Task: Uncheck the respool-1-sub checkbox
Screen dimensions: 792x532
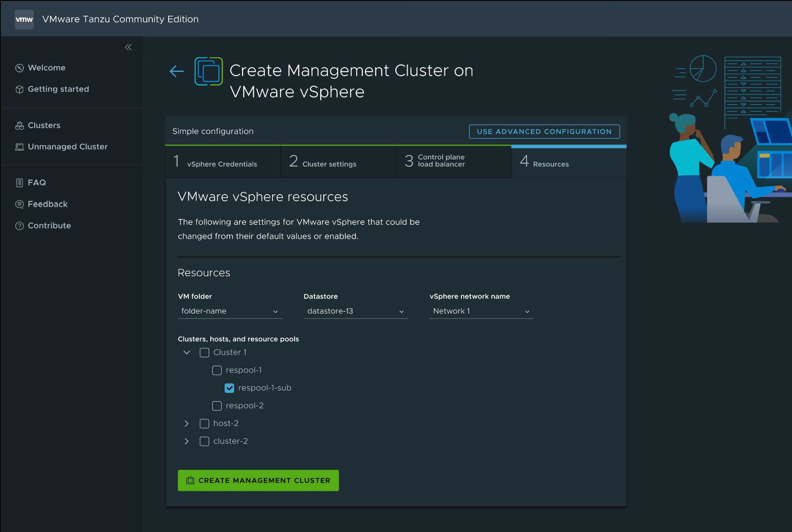Action: [x=229, y=388]
